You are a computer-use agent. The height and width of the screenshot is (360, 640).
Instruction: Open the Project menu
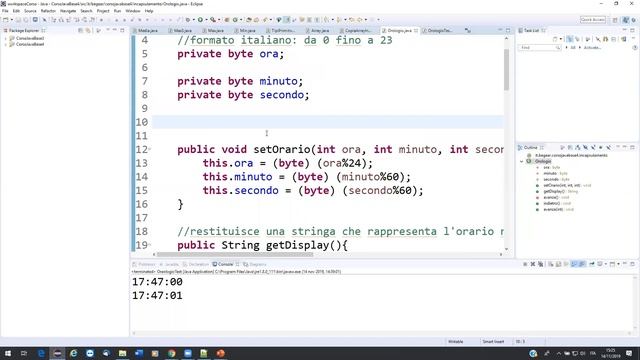[x=103, y=11]
